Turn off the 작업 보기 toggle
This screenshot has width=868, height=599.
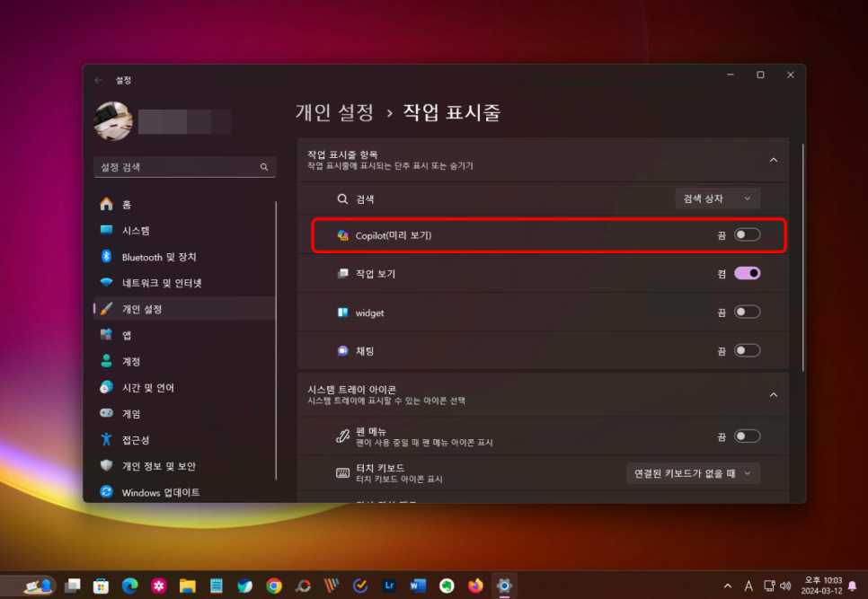point(747,273)
